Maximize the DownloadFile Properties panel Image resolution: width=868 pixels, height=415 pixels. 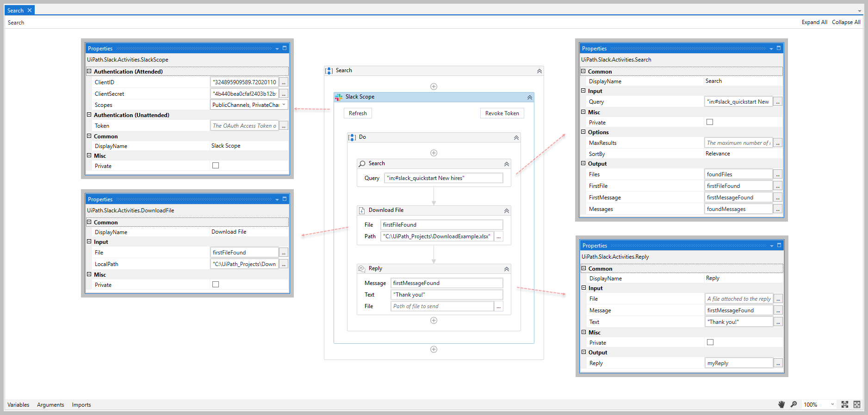tap(285, 199)
